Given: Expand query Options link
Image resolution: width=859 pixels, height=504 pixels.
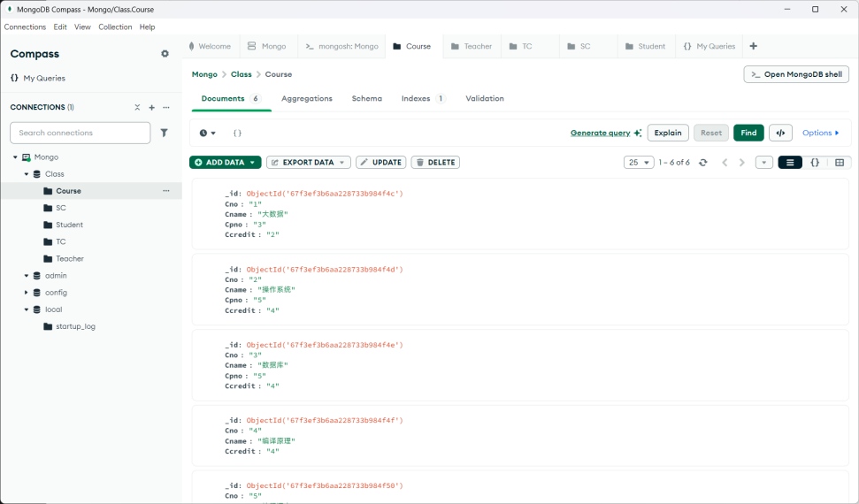Looking at the screenshot, I should coord(821,134).
